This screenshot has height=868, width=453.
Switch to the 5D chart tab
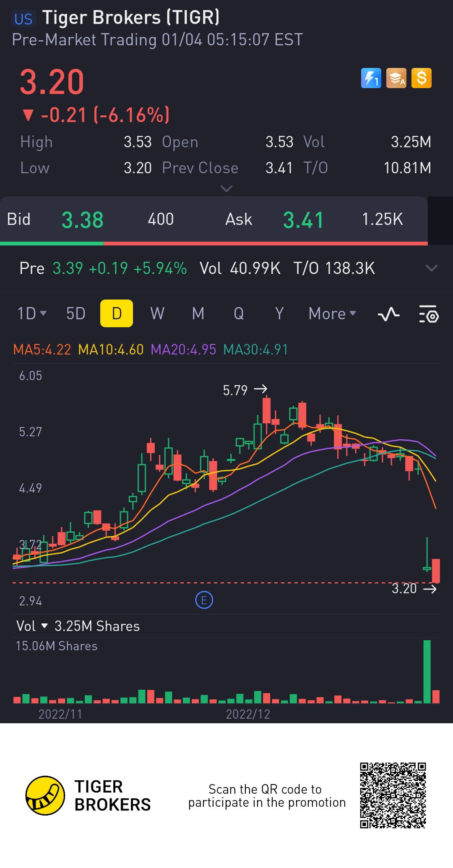pyautogui.click(x=76, y=313)
